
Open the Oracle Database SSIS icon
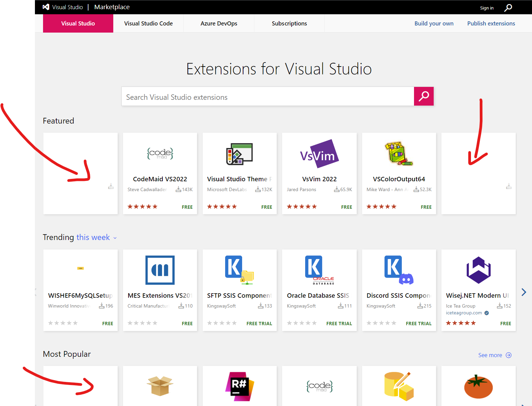[319, 270]
